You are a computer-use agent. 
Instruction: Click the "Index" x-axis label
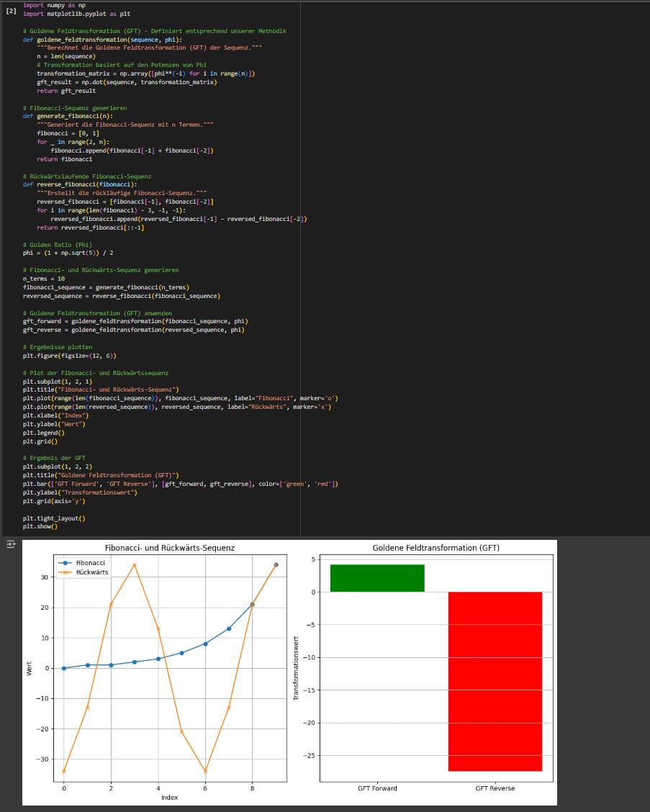[x=169, y=797]
